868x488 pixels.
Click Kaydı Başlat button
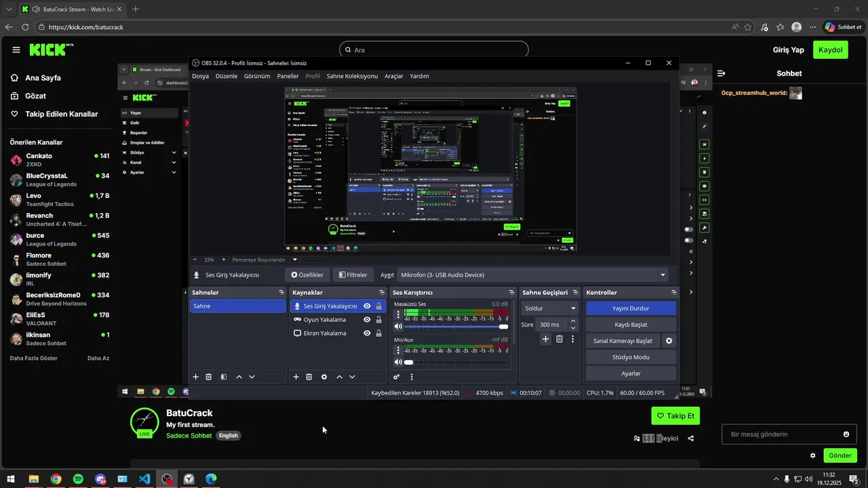pyautogui.click(x=631, y=325)
